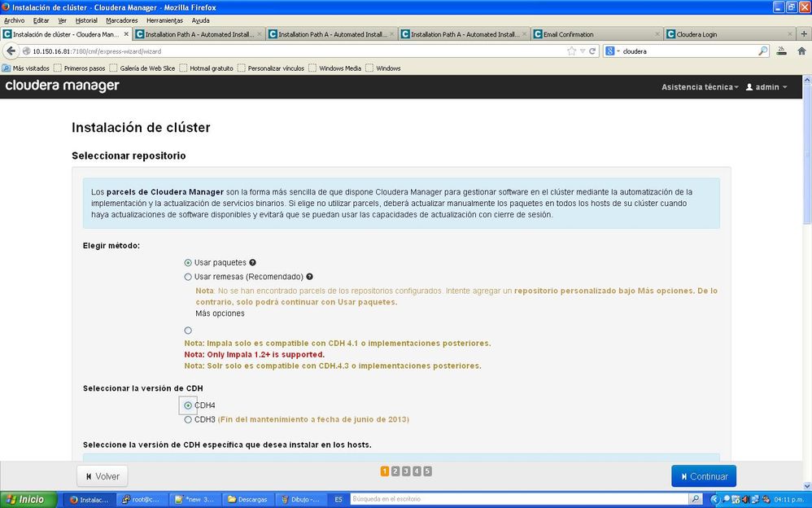Go to wizard step 1 indicator
812x508 pixels.
385,471
